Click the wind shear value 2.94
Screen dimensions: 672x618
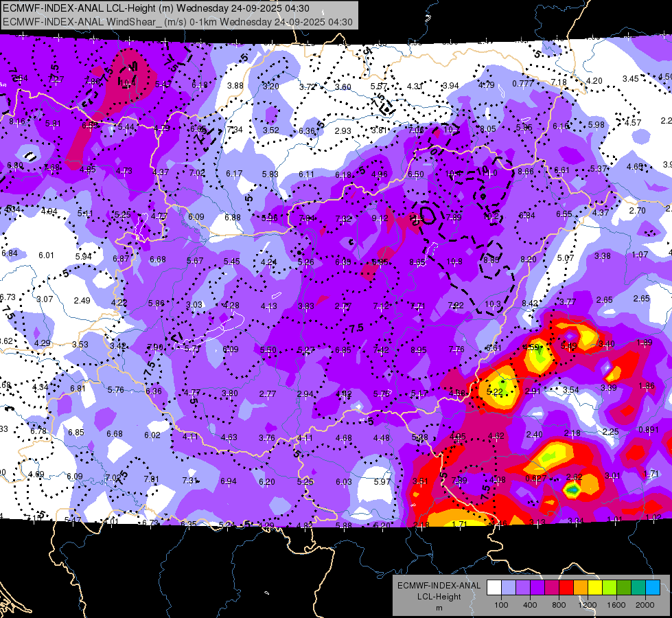pos(305,394)
